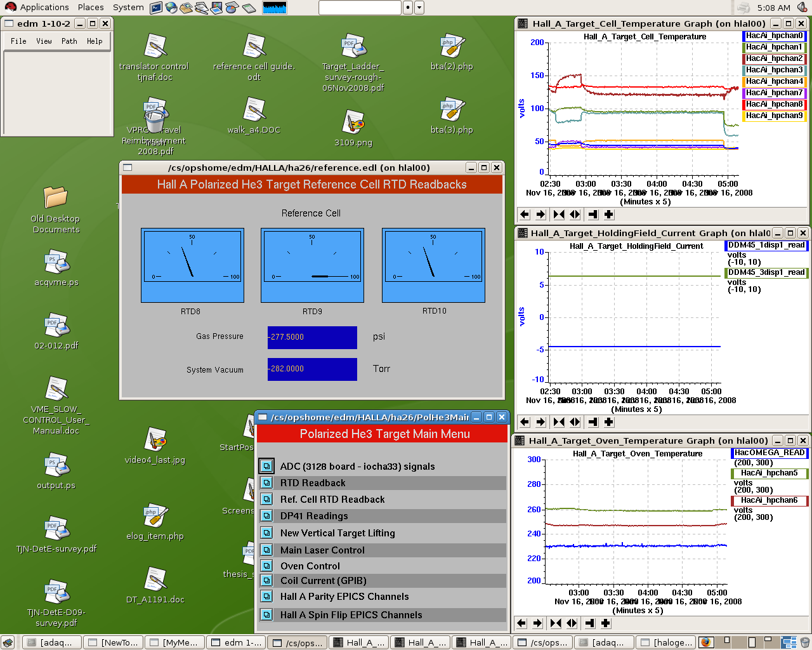Select video4_last.jpg desktop icon
Image resolution: width=812 pixels, height=650 pixels.
coord(155,446)
